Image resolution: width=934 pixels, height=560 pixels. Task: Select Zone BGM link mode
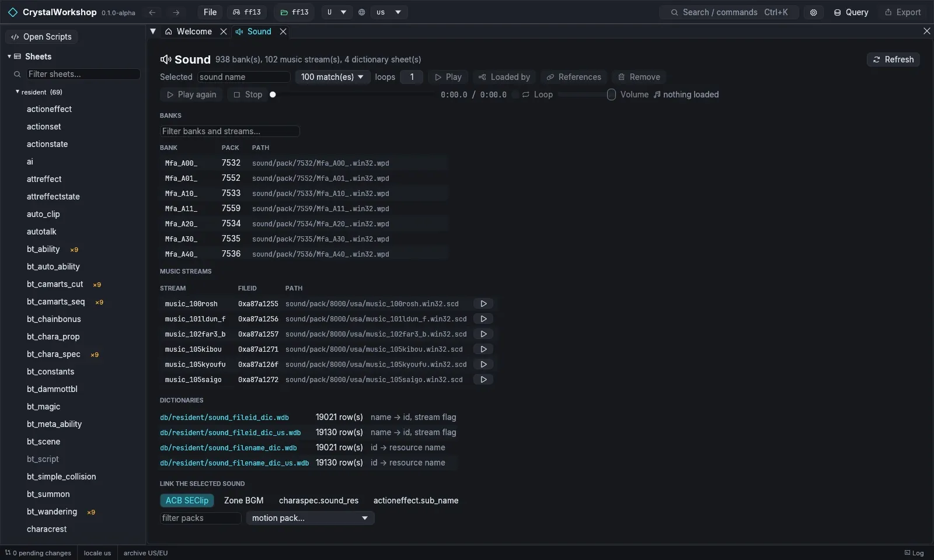point(243,501)
